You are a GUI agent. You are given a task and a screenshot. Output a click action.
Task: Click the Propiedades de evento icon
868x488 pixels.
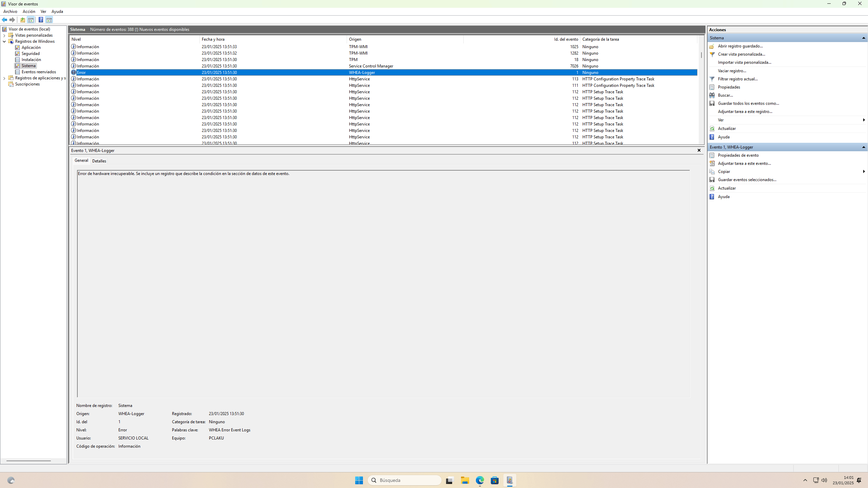[712, 155]
